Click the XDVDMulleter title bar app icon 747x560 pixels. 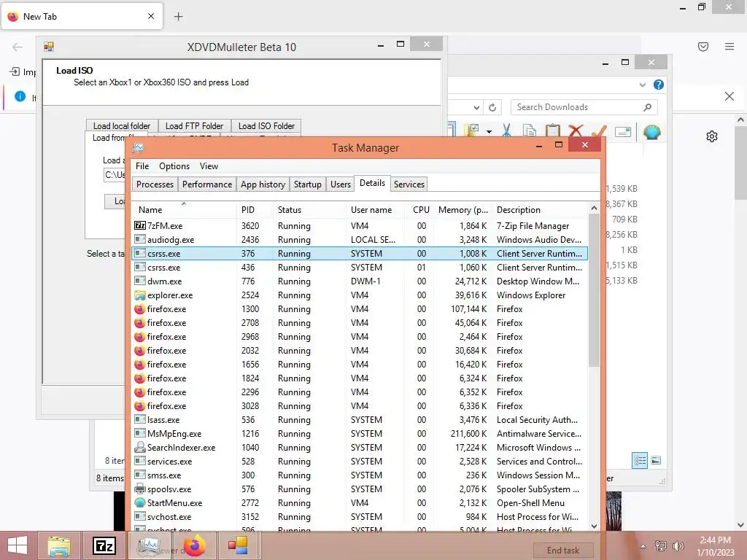[x=49, y=47]
